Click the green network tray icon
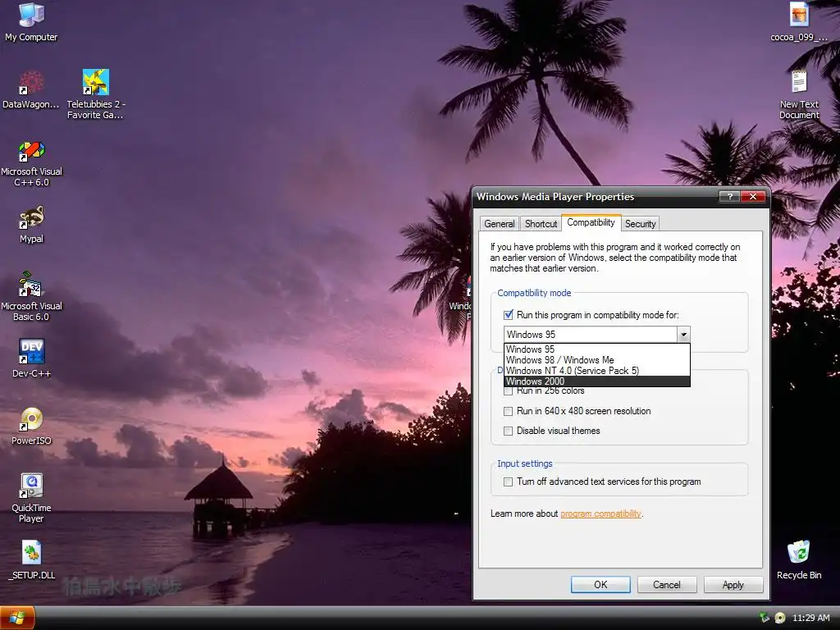This screenshot has height=630, width=840. click(765, 618)
